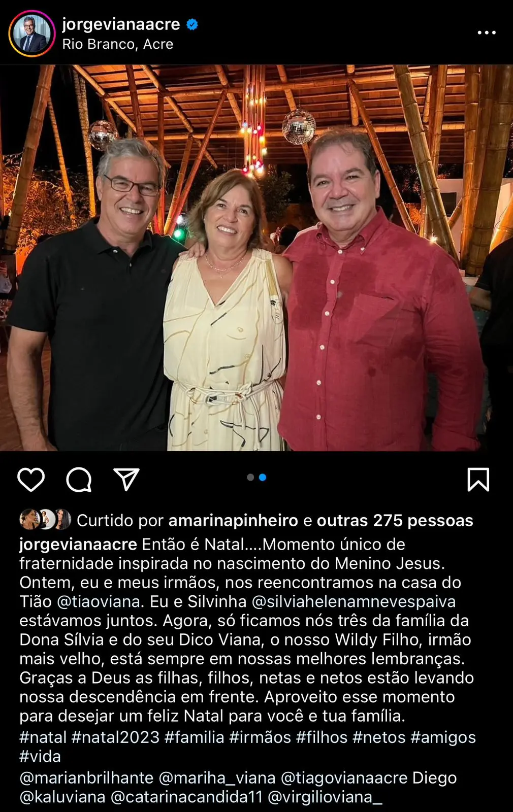Open comments with the speech bubble icon

[79, 480]
